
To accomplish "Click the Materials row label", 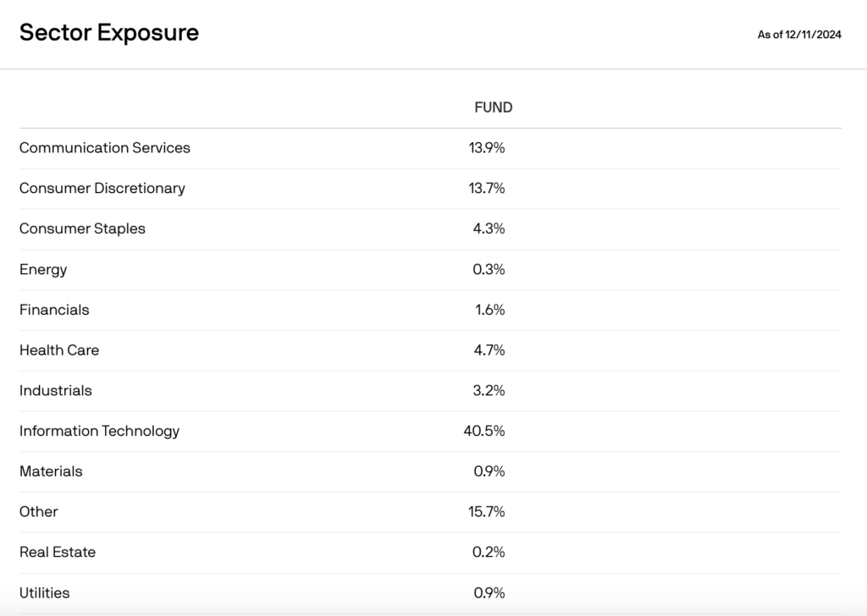I will click(x=51, y=471).
